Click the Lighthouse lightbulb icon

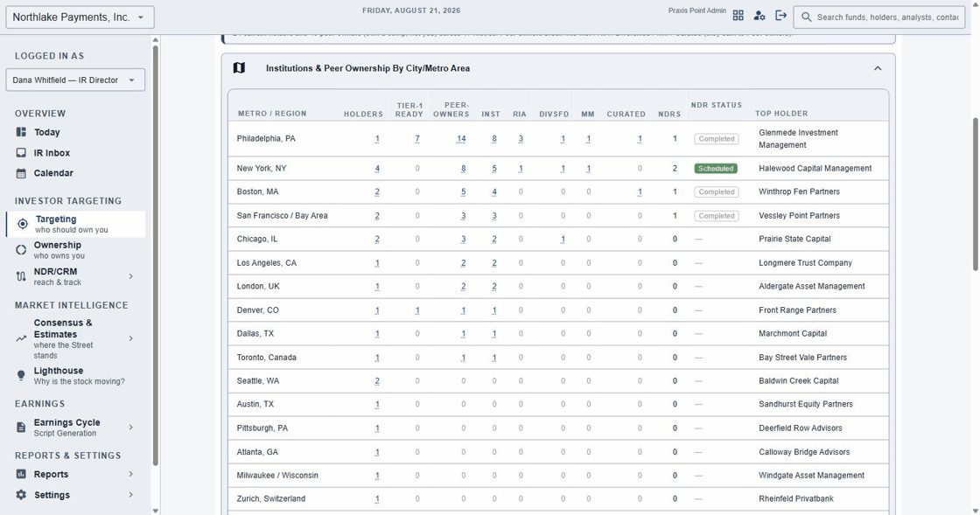click(21, 375)
